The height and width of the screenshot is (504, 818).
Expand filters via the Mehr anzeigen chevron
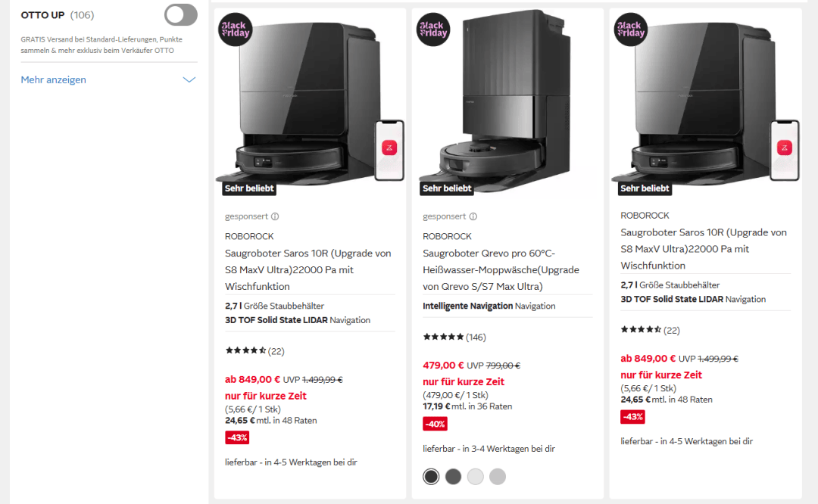(189, 80)
